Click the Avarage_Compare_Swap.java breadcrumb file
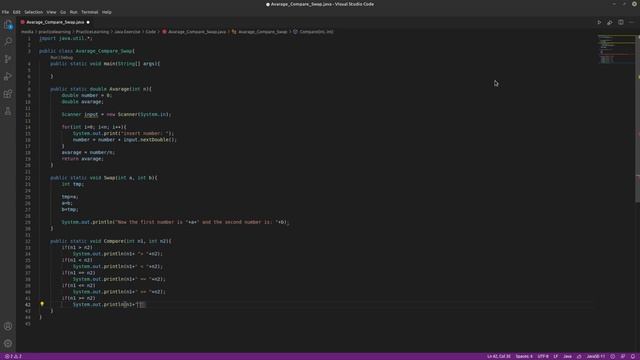The height and width of the screenshot is (360, 640). pos(194,32)
